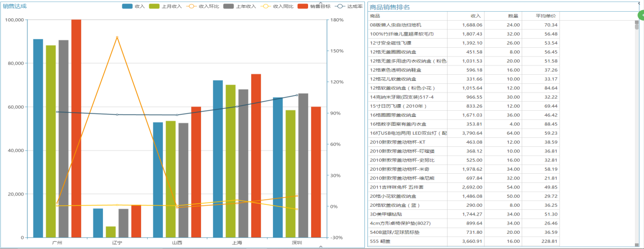Toggle the 上年收入 legend series
Image resolution: width=644 pixels, height=249 pixels.
click(x=240, y=6)
